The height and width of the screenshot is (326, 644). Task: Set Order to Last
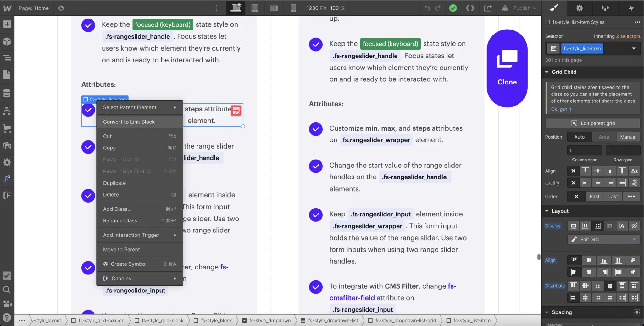pyautogui.click(x=613, y=196)
